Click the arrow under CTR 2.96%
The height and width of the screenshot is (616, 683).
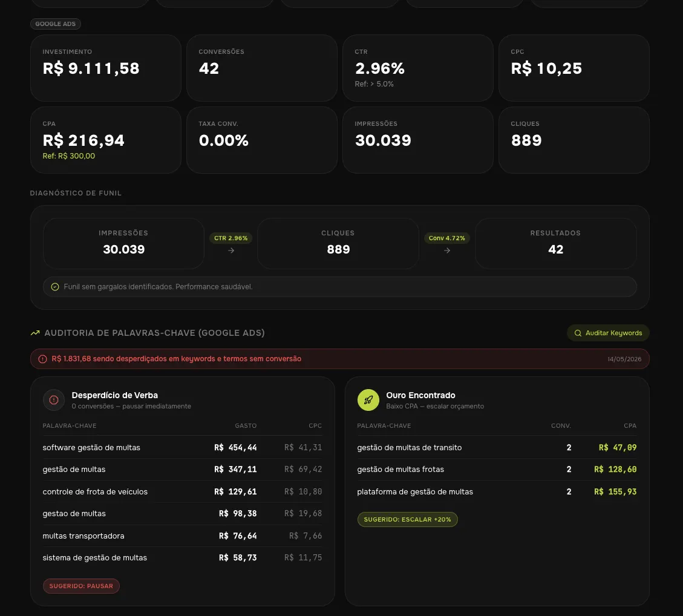click(231, 251)
